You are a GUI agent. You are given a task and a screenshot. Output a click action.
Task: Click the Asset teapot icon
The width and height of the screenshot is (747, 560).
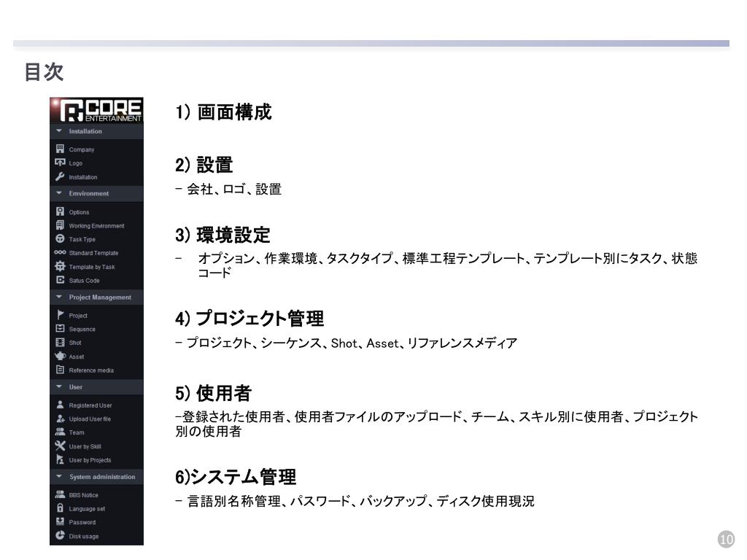[x=60, y=356]
